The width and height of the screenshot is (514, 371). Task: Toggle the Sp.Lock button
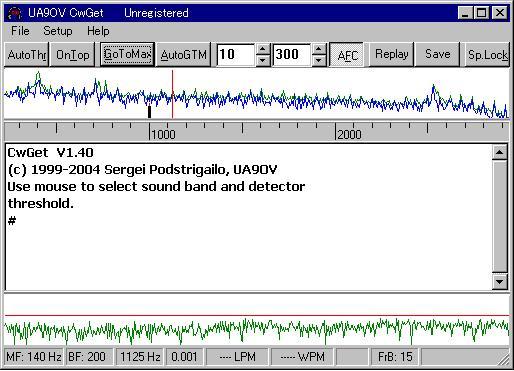(x=487, y=54)
